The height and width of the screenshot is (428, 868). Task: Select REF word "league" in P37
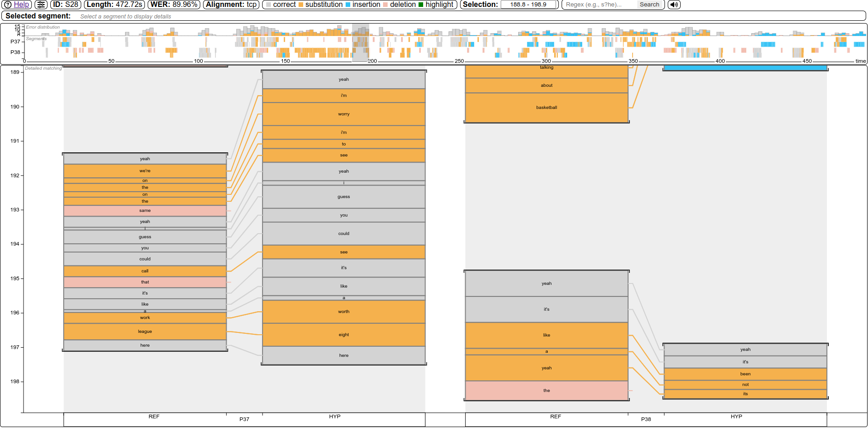(145, 332)
